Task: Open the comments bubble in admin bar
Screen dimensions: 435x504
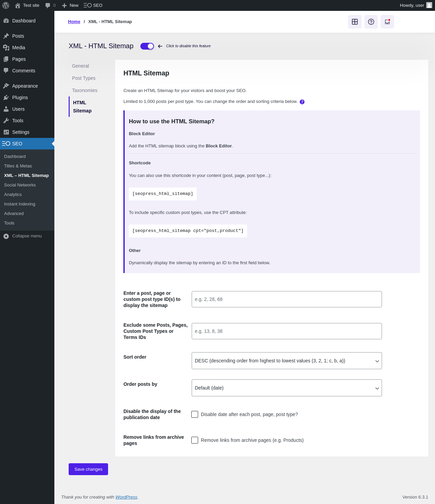Action: [48, 5]
